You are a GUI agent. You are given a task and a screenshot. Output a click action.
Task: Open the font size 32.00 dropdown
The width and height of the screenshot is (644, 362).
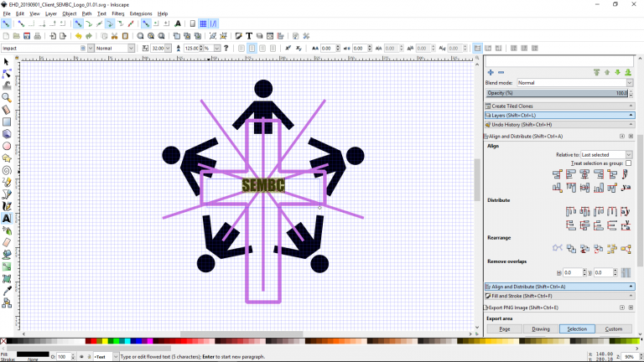(168, 49)
